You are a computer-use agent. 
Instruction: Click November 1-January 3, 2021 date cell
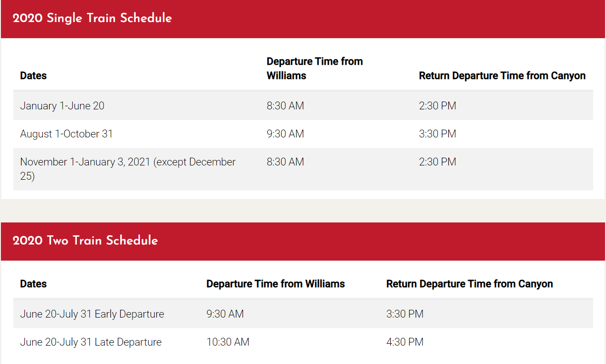pyautogui.click(x=128, y=169)
